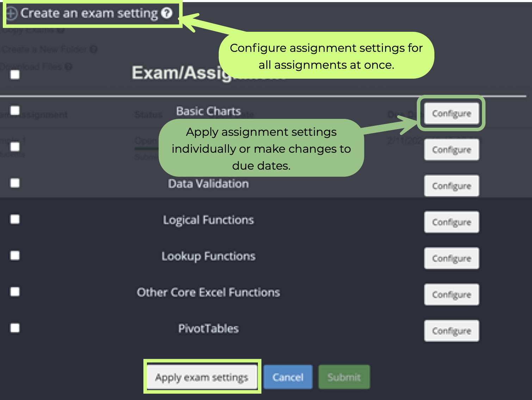This screenshot has height=400, width=532.
Task: Open the Create an exam setting link
Action: [x=89, y=13]
